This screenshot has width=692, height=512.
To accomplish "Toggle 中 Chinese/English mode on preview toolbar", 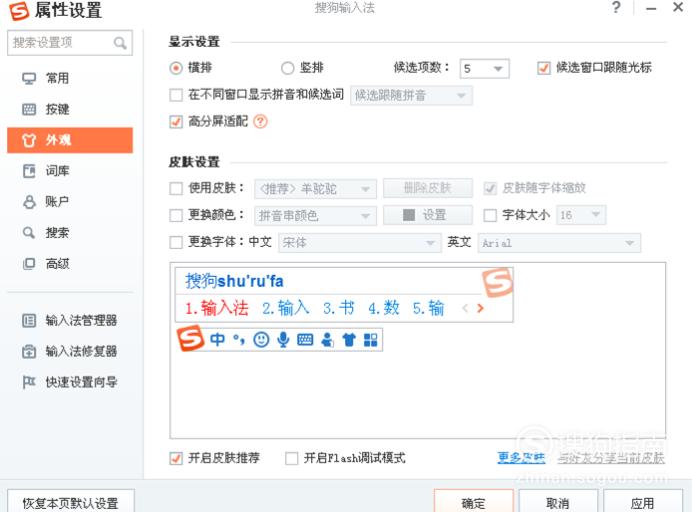I will pos(218,339).
